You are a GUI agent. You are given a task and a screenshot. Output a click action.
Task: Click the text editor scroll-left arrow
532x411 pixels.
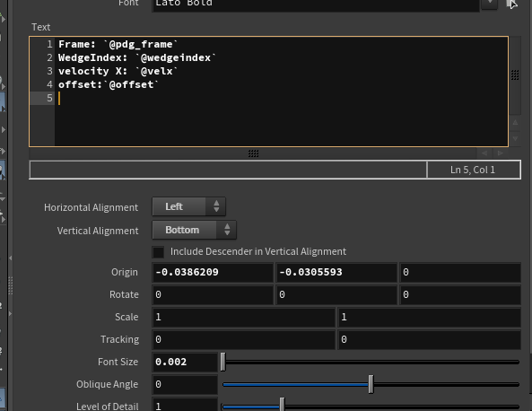coord(484,153)
